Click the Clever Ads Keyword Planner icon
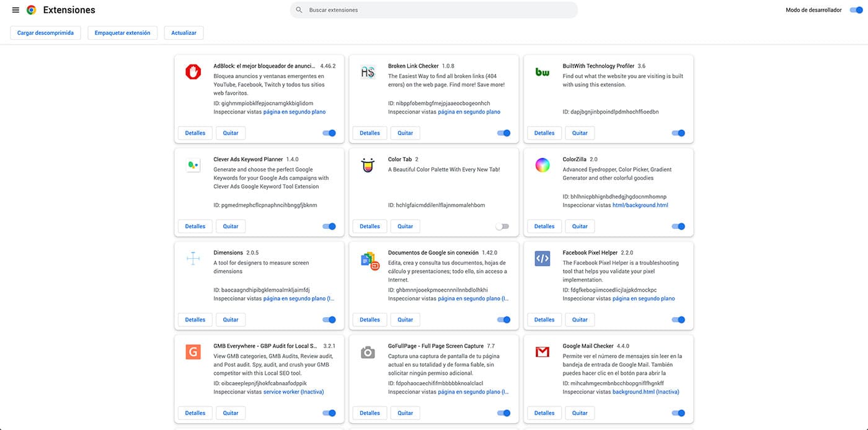The height and width of the screenshot is (430, 868). click(193, 165)
